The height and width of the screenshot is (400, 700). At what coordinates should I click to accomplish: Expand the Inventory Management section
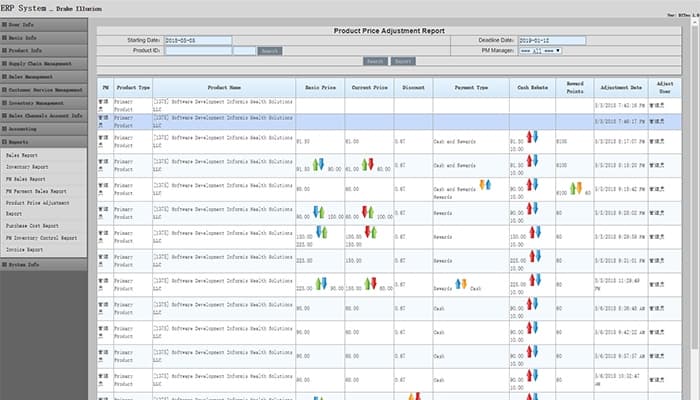coord(44,103)
